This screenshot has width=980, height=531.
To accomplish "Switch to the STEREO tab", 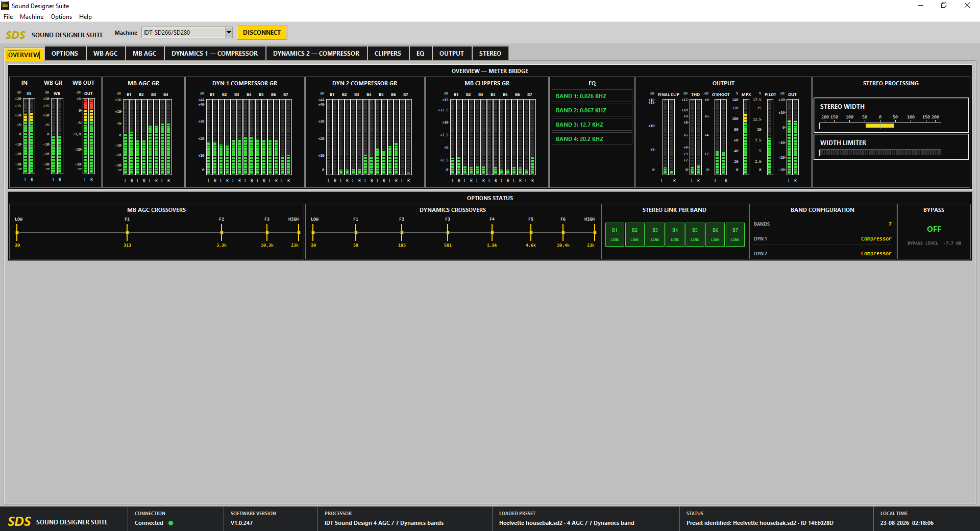I will [490, 54].
